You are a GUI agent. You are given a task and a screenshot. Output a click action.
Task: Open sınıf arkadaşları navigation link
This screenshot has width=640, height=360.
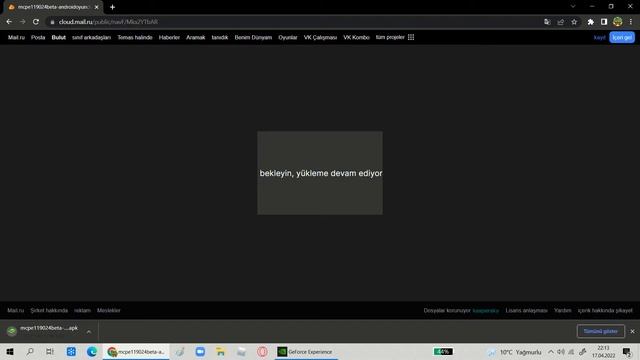point(91,37)
